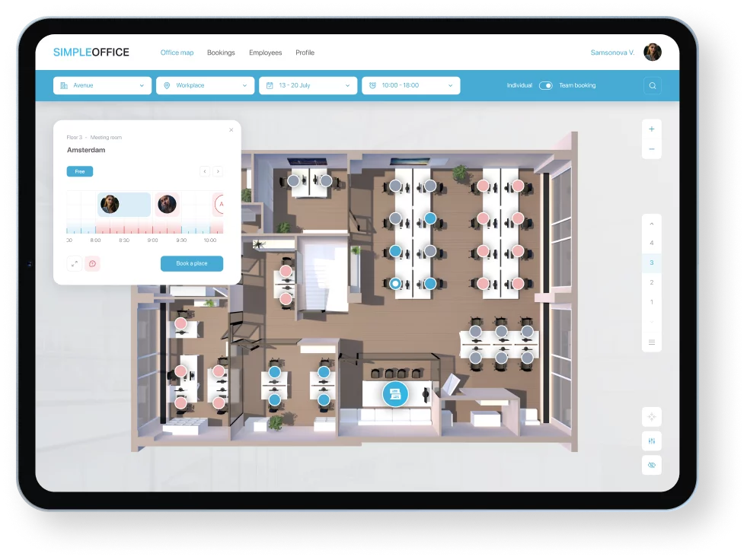Viewport: 747px width, 560px height.
Task: Expand the Amsterdam schedule to fullscreen
Action: click(x=74, y=263)
